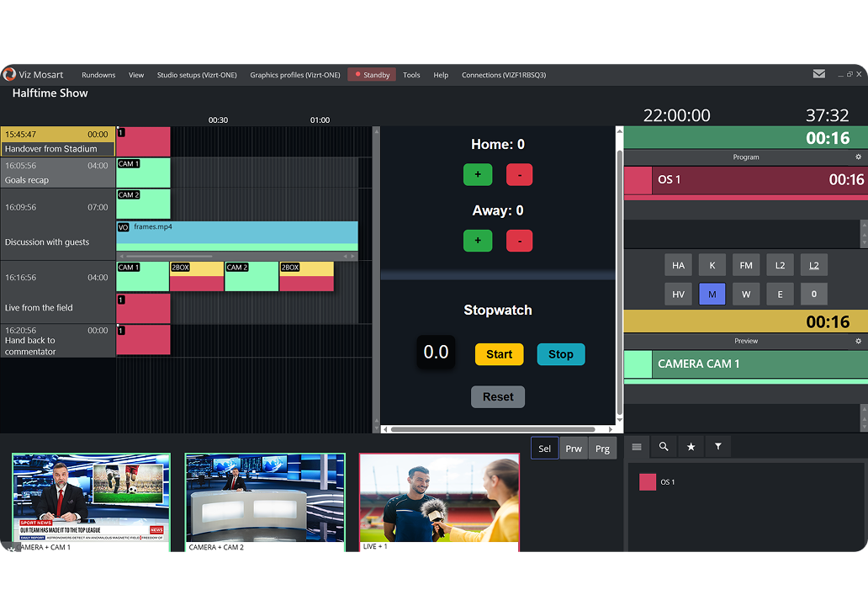Click the search magnifier icon

pos(663,447)
